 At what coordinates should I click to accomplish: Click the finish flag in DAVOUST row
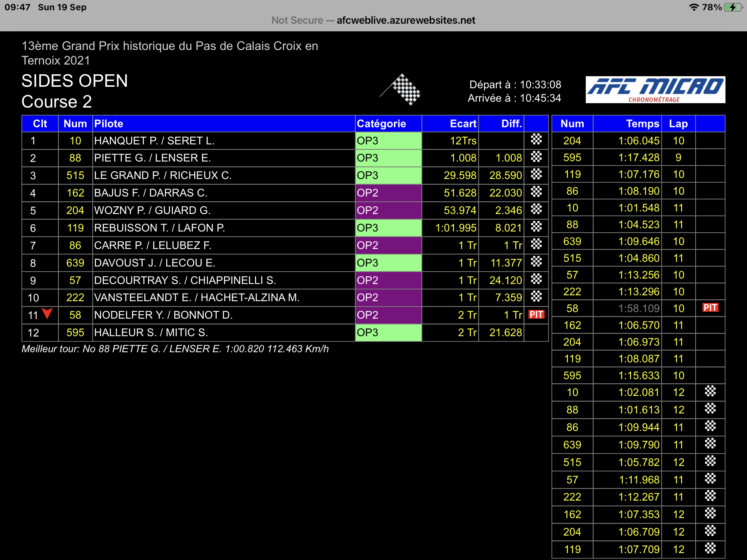point(536,262)
